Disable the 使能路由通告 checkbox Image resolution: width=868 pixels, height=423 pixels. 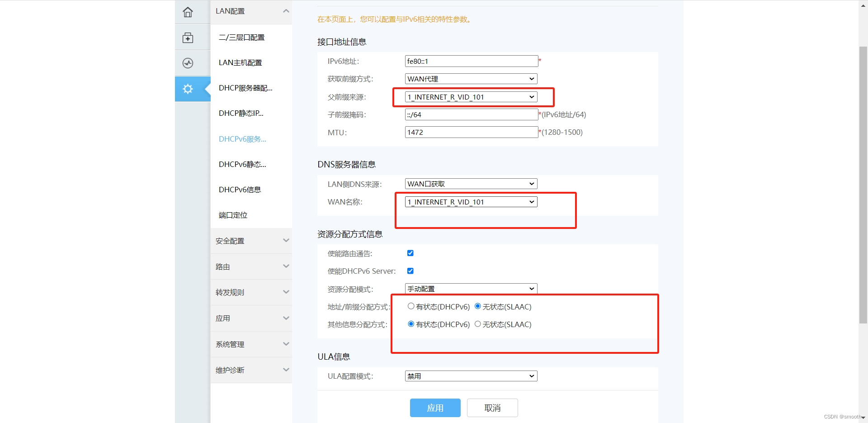410,253
